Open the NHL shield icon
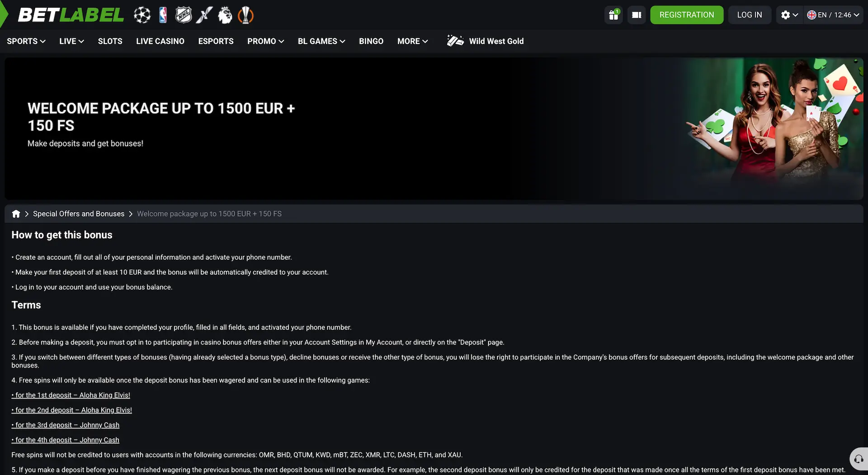The height and width of the screenshot is (475, 868). click(x=184, y=15)
